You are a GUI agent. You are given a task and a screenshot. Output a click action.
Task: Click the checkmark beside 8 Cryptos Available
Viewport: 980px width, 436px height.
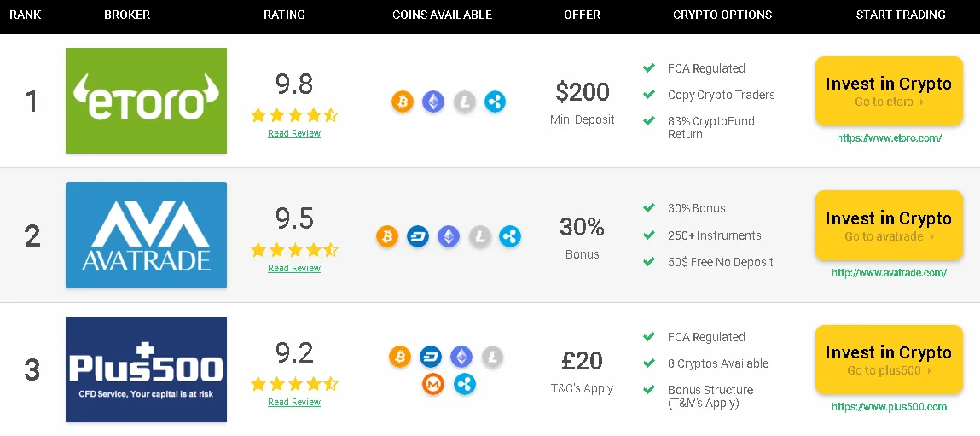point(649,363)
